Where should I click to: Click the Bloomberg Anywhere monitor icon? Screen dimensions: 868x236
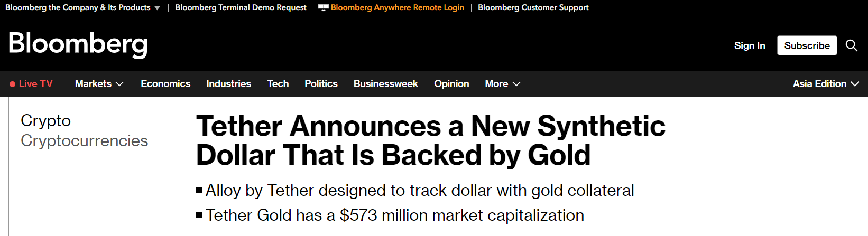pyautogui.click(x=323, y=7)
